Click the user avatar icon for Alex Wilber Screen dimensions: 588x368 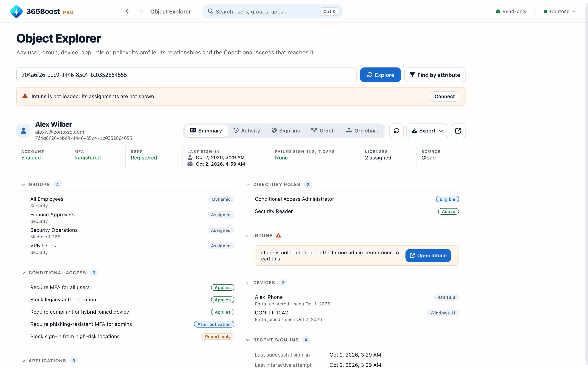click(x=23, y=131)
